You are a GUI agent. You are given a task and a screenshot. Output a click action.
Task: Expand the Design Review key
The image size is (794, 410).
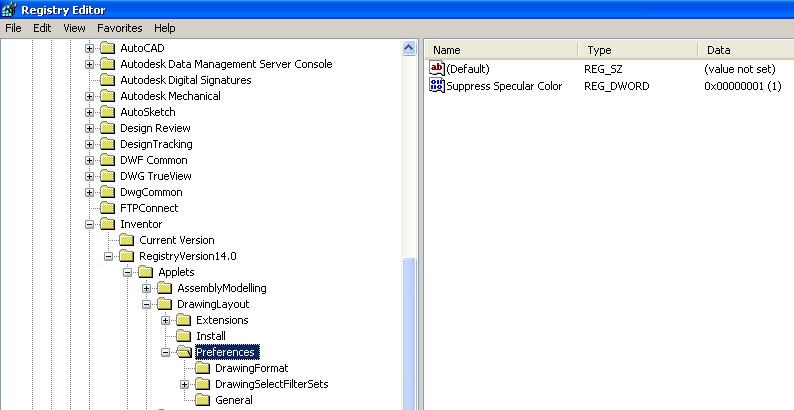pyautogui.click(x=90, y=129)
